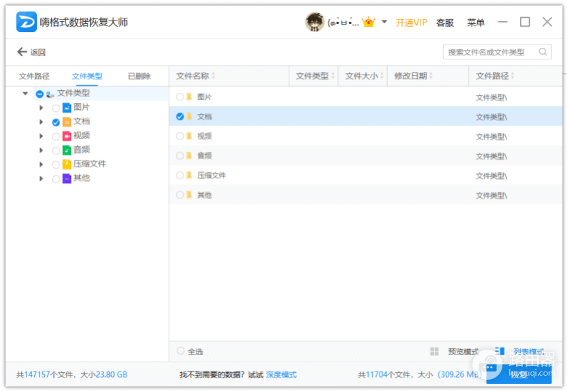Sort by the 文件类型 column header
The width and height of the screenshot is (568, 392).
314,76
